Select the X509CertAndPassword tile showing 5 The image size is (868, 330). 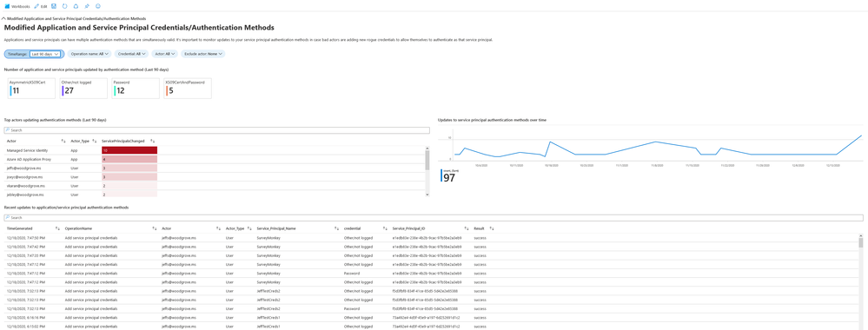188,88
